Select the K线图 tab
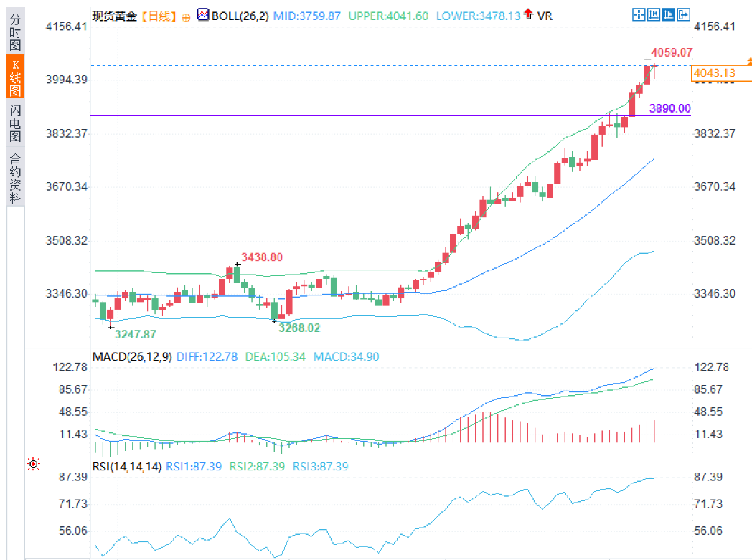Viewport: 752px width, 560px height. click(x=15, y=76)
